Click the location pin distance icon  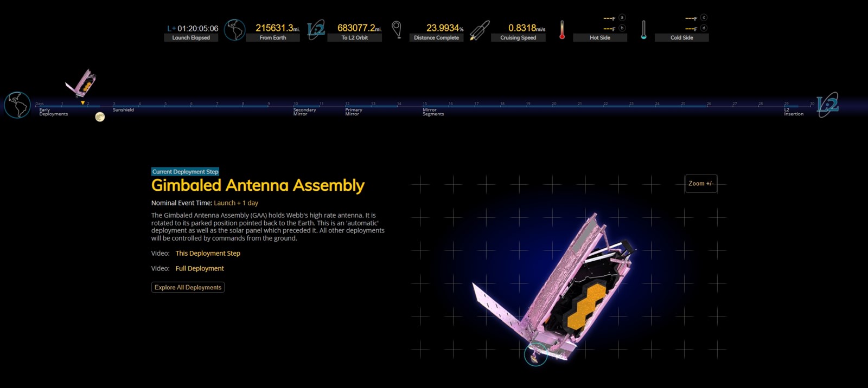[397, 29]
